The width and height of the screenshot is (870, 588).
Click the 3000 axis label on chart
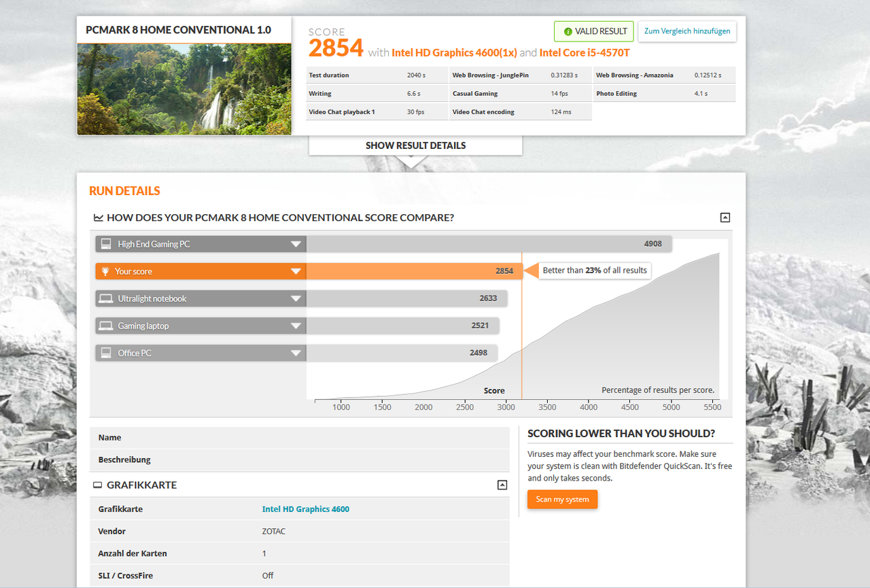tap(506, 407)
